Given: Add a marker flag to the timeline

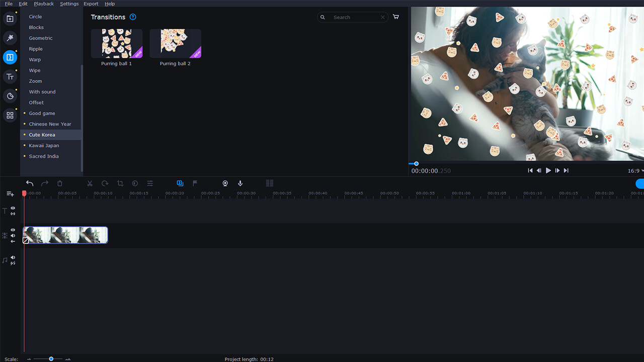Looking at the screenshot, I should pos(195,184).
